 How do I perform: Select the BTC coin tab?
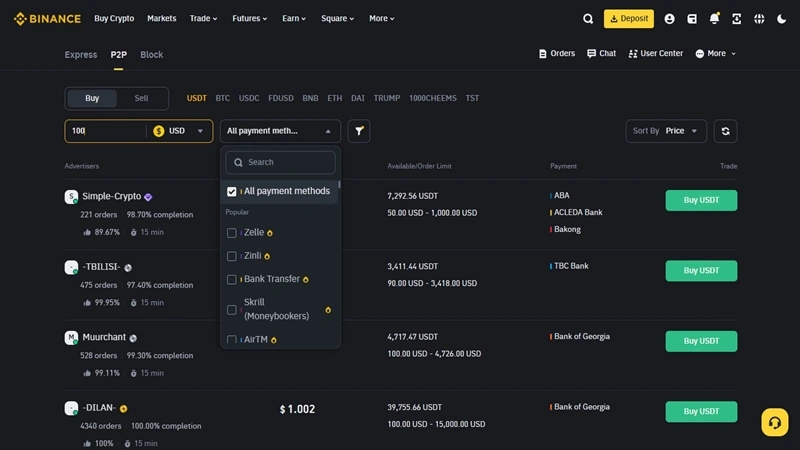tap(222, 98)
